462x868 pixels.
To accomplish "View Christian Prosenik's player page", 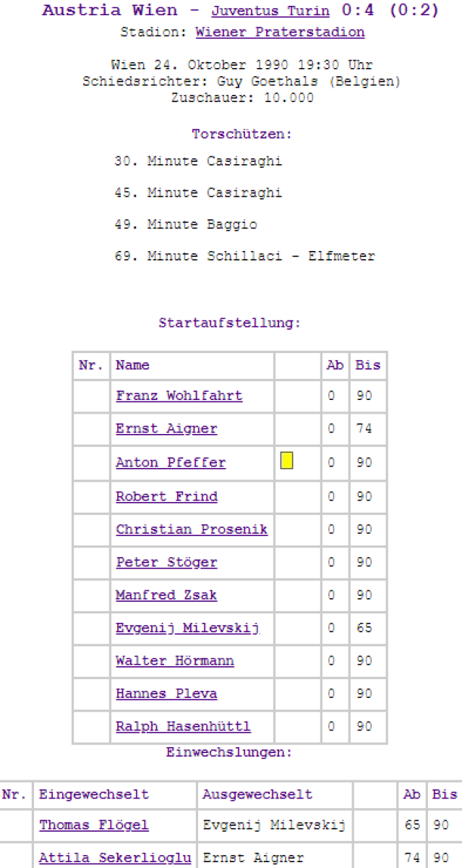I will (x=192, y=529).
